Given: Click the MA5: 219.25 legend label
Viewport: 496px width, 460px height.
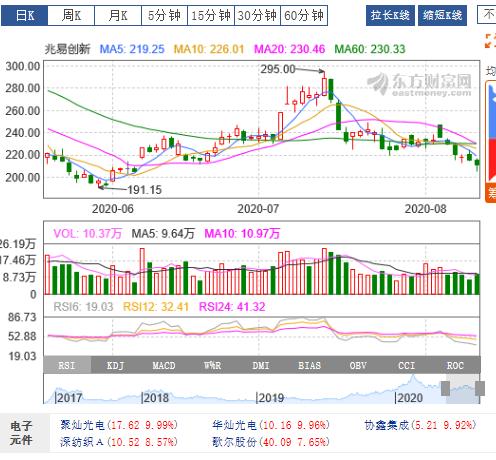Looking at the screenshot, I should click(132, 49).
